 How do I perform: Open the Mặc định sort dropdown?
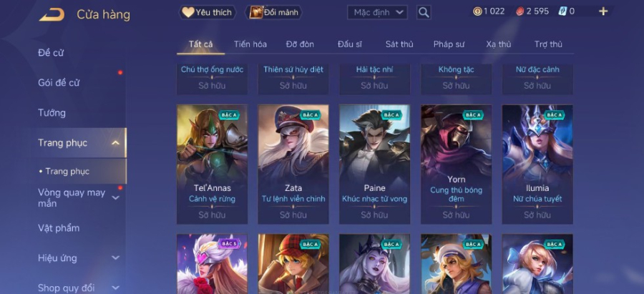click(x=377, y=12)
